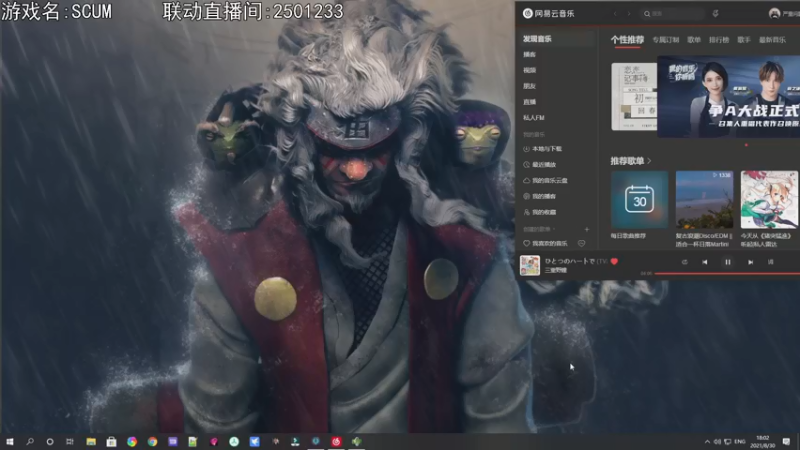Viewport: 800px width, 450px height.
Task: Open 本地与下载 download item
Action: 543,149
